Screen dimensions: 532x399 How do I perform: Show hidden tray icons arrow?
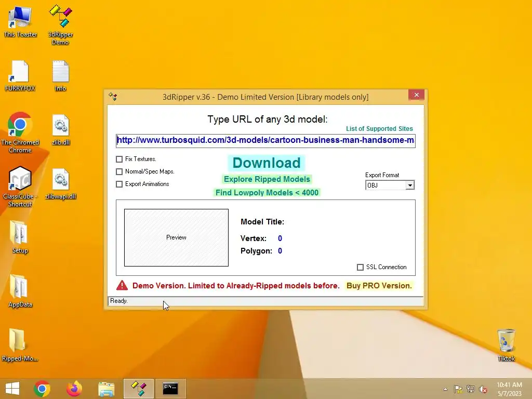click(x=445, y=389)
